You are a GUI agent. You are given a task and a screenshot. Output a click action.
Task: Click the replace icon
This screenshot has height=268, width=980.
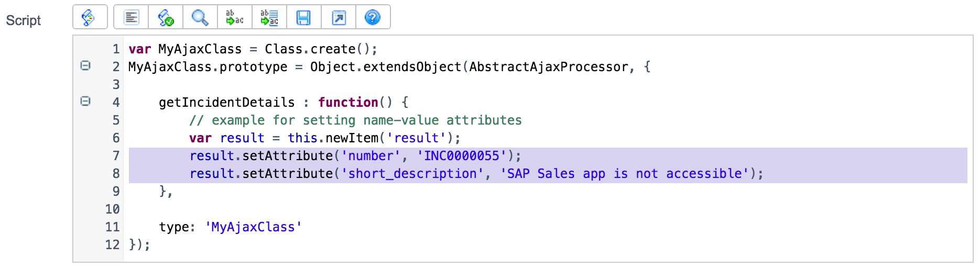[x=234, y=17]
